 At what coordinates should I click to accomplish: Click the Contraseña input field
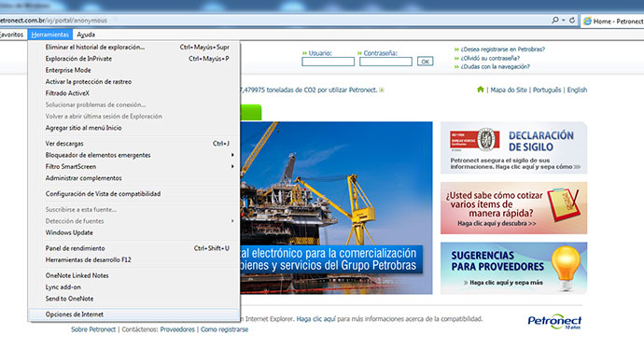tap(385, 62)
